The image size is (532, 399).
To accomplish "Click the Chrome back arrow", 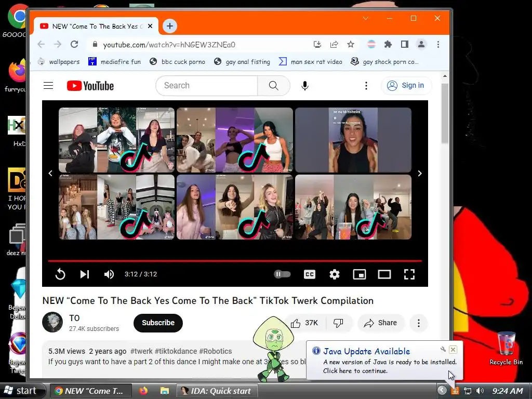I will (x=41, y=45).
